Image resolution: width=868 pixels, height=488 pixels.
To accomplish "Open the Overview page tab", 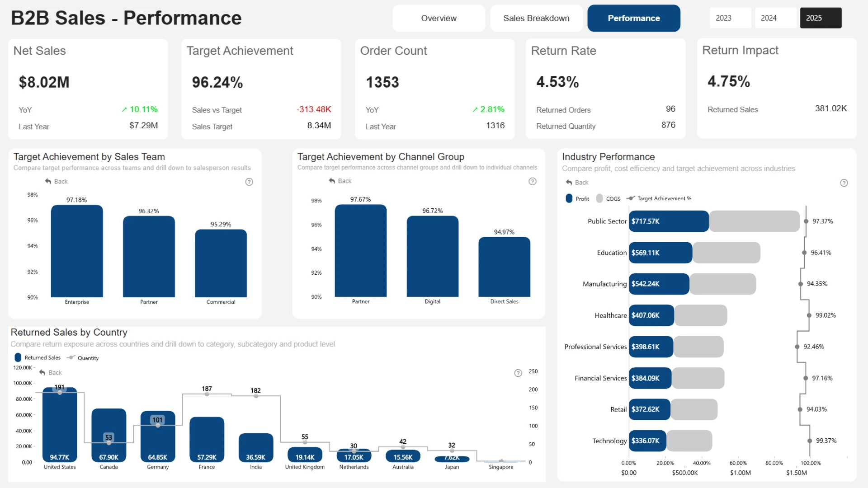I will (x=439, y=18).
